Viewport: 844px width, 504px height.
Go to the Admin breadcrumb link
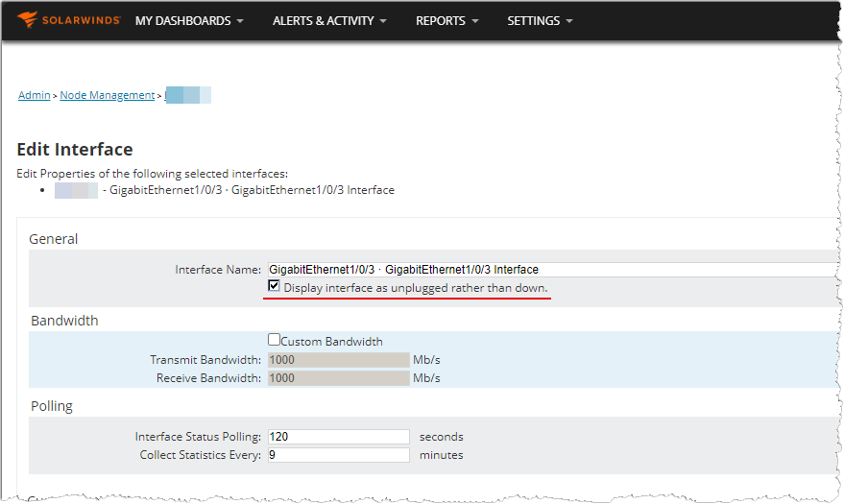[x=34, y=95]
